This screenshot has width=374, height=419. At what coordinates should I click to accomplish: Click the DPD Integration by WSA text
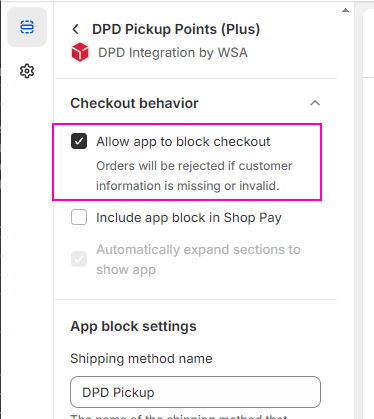pos(173,53)
